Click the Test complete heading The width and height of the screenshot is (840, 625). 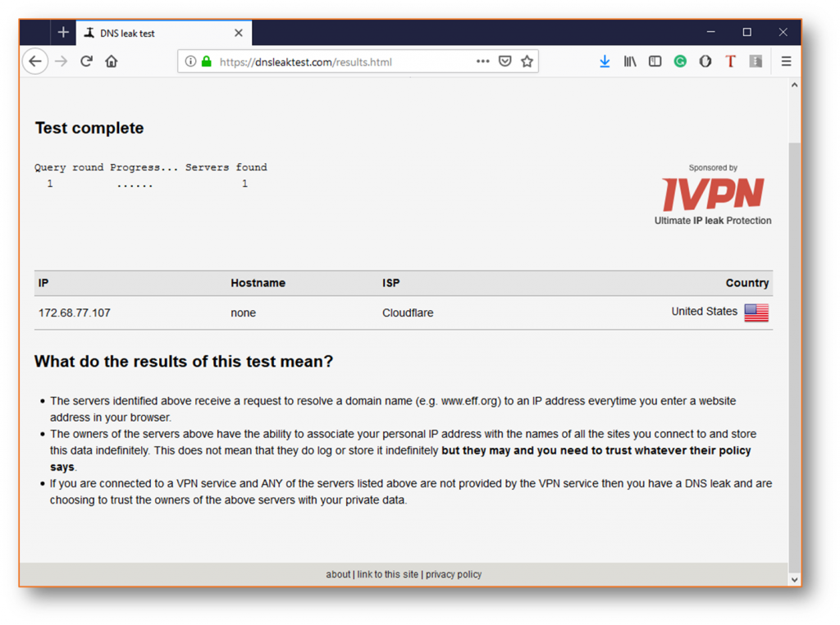pyautogui.click(x=89, y=128)
